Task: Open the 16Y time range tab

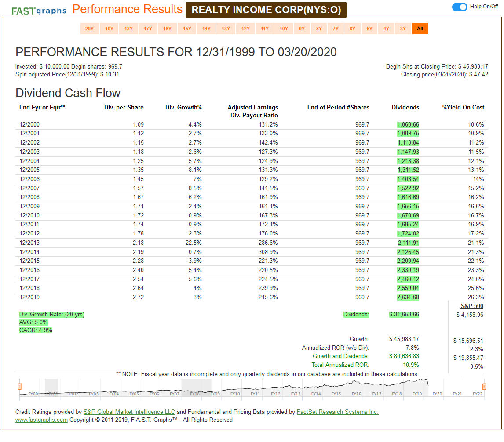Action: (167, 29)
